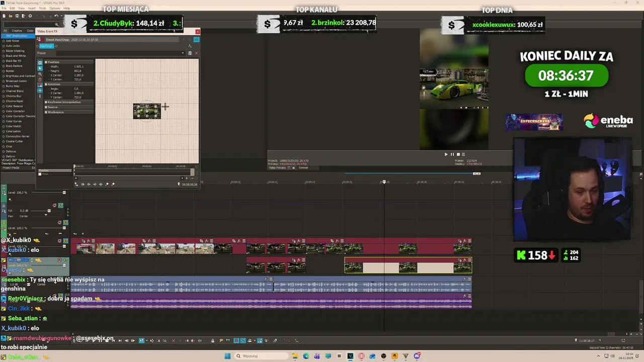Screen dimensions: 644x362
Task: Click the Delete Preset X icon
Action: click(196, 53)
